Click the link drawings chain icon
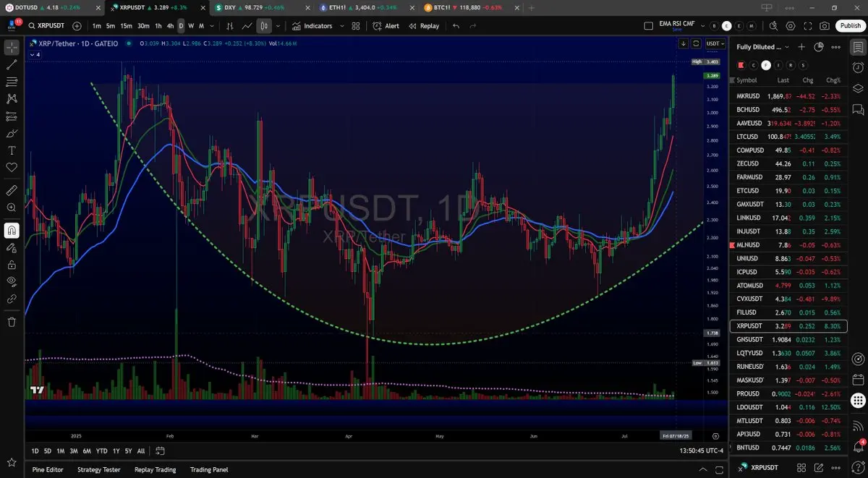Image resolution: width=868 pixels, height=478 pixels. pyautogui.click(x=12, y=299)
